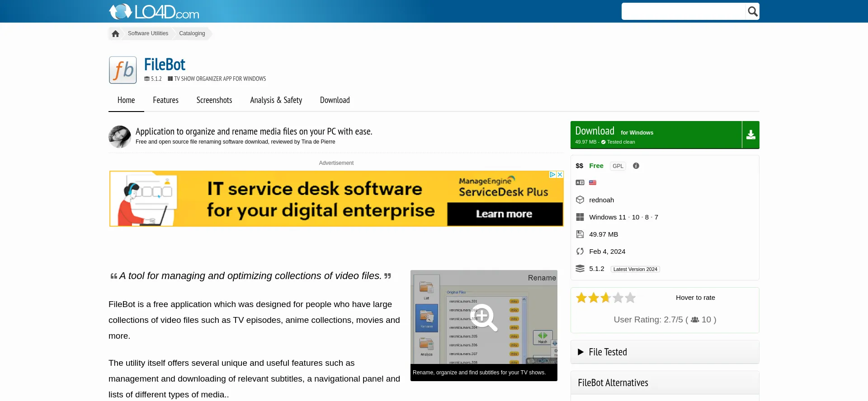Click the version stack icon beside 5.1.2 under title
Screen dimensions: 868x401
pos(147,79)
